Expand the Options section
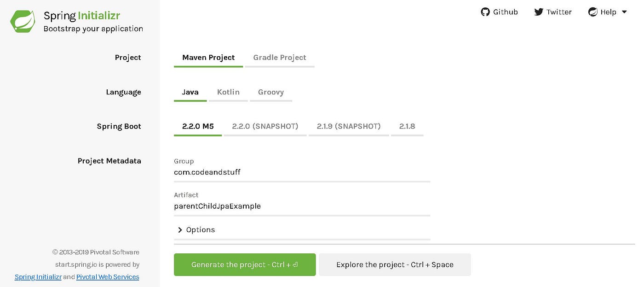Image resolution: width=644 pixels, height=287 pixels. click(196, 229)
